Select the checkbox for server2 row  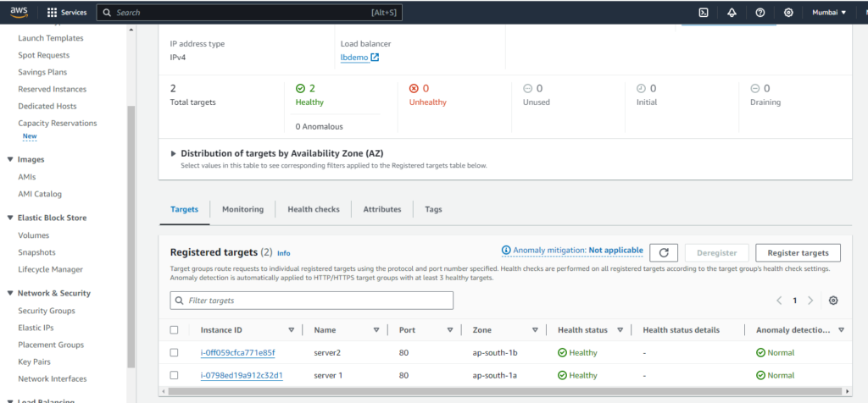[x=175, y=352]
